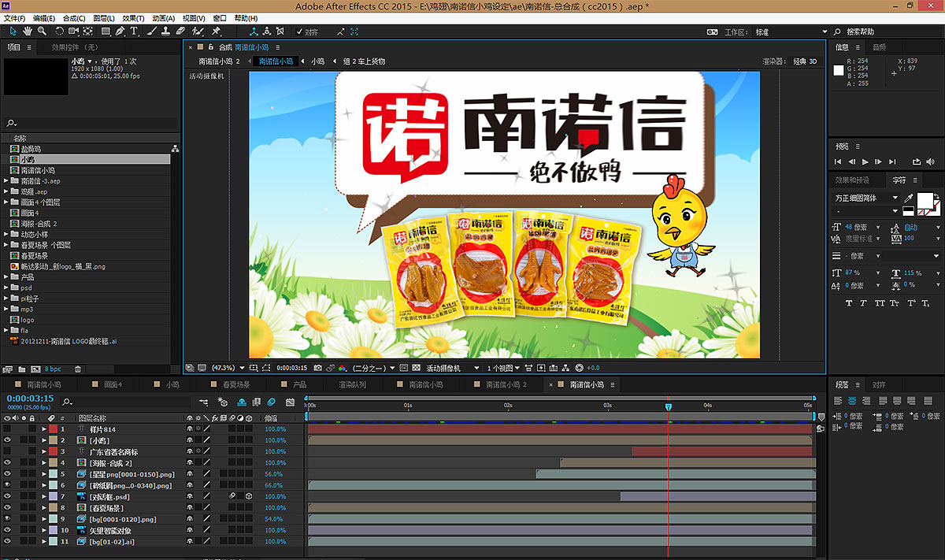This screenshot has width=945, height=560.
Task: Select the Hand tool in toolbar
Action: 28,32
